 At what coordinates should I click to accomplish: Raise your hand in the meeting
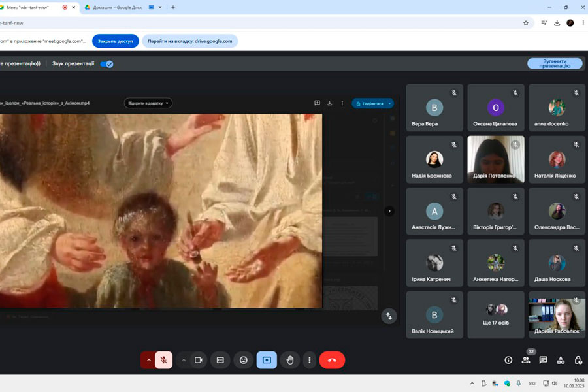(290, 360)
